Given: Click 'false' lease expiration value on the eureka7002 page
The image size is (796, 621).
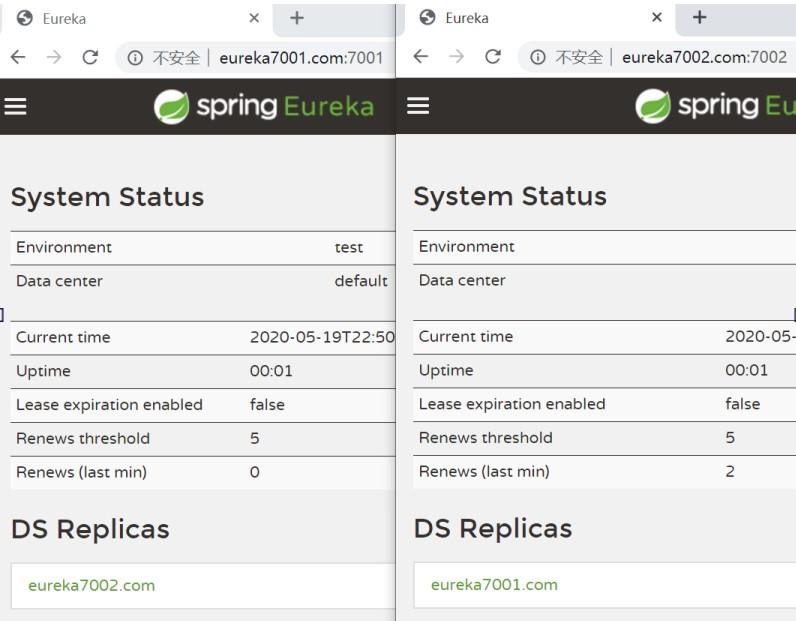Looking at the screenshot, I should point(743,404).
